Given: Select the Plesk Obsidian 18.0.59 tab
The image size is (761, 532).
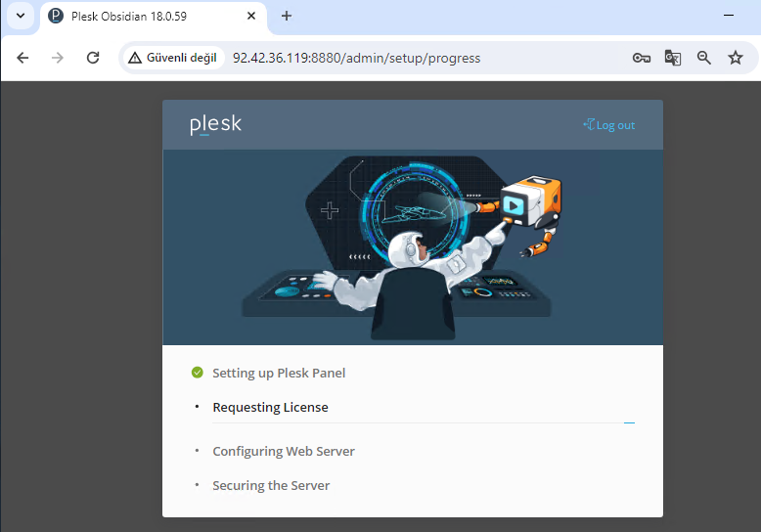Looking at the screenshot, I should tap(153, 17).
